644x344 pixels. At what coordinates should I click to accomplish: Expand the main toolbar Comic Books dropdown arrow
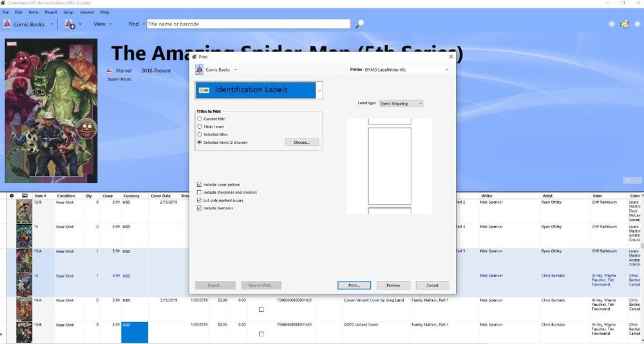tap(52, 24)
